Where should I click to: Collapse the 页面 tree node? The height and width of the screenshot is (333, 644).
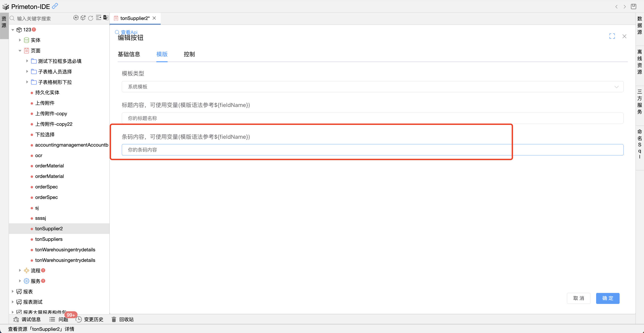(x=20, y=51)
